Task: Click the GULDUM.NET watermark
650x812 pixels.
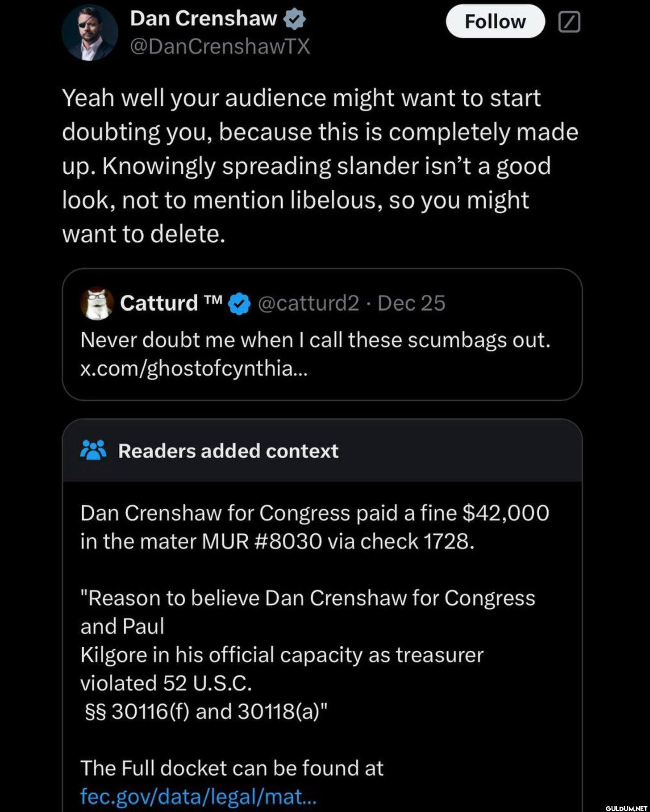Action: pyautogui.click(x=626, y=808)
